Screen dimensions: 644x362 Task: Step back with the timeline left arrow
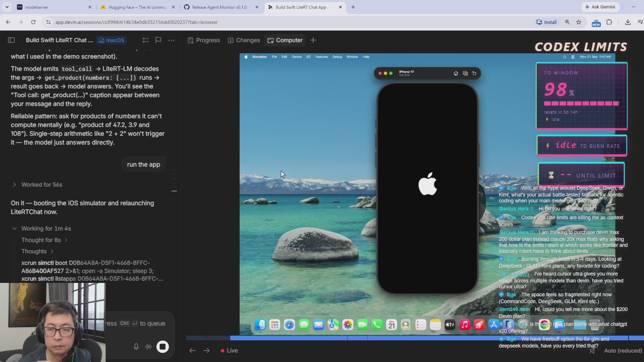point(192,351)
